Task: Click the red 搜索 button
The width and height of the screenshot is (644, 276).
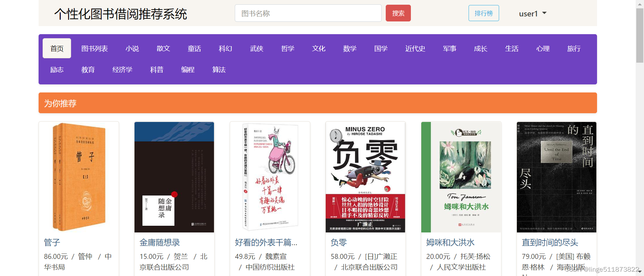Action: point(398,13)
